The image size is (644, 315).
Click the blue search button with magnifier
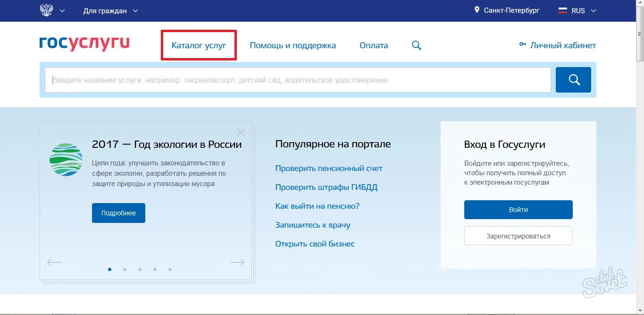point(573,80)
